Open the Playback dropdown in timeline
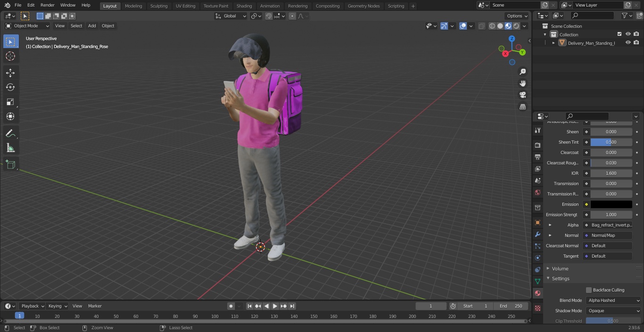 pos(33,306)
